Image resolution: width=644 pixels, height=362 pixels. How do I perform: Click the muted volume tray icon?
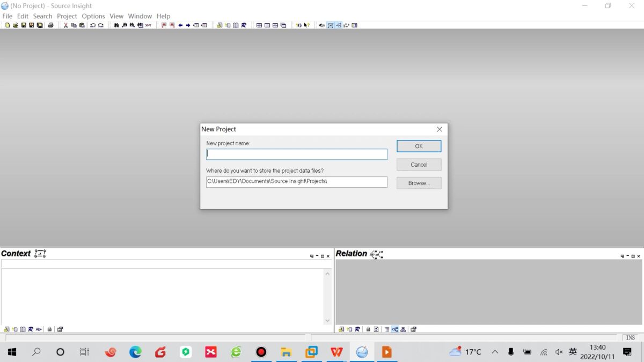point(559,352)
